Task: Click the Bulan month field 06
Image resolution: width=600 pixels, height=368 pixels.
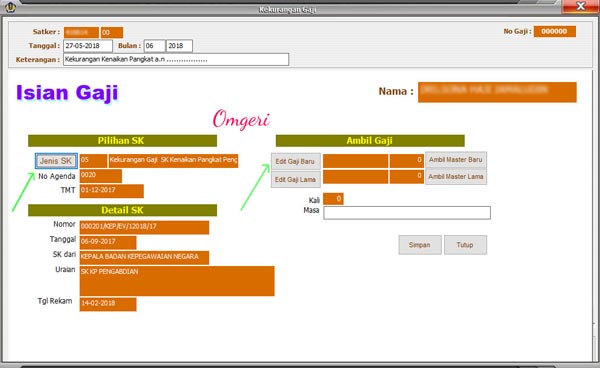Action: (155, 46)
